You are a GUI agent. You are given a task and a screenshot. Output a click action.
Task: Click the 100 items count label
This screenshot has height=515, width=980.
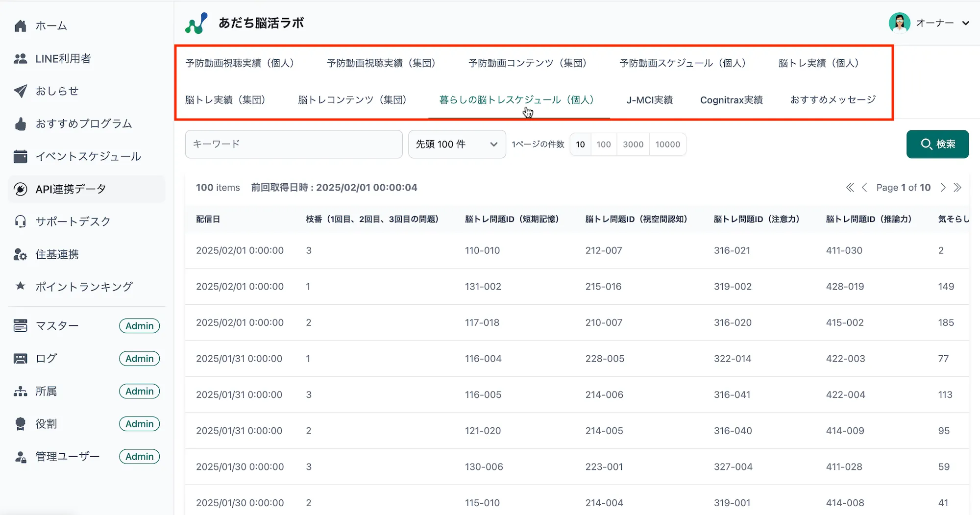pyautogui.click(x=218, y=187)
